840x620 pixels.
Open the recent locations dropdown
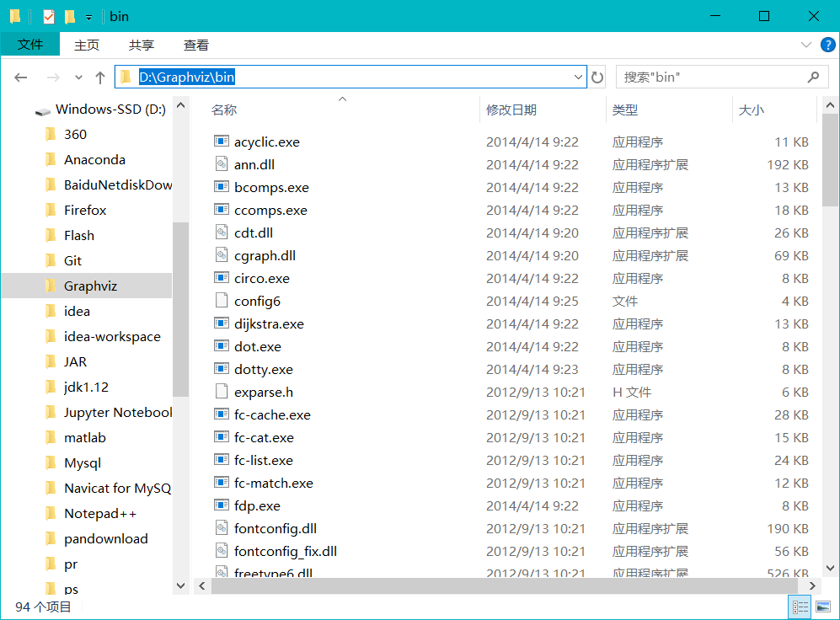[78, 77]
